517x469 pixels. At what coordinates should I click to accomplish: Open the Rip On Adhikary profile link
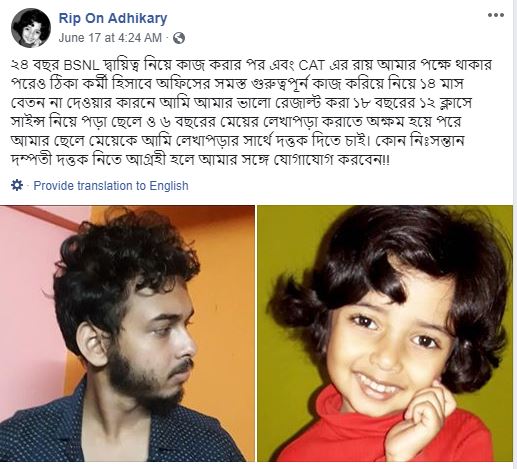click(x=113, y=18)
